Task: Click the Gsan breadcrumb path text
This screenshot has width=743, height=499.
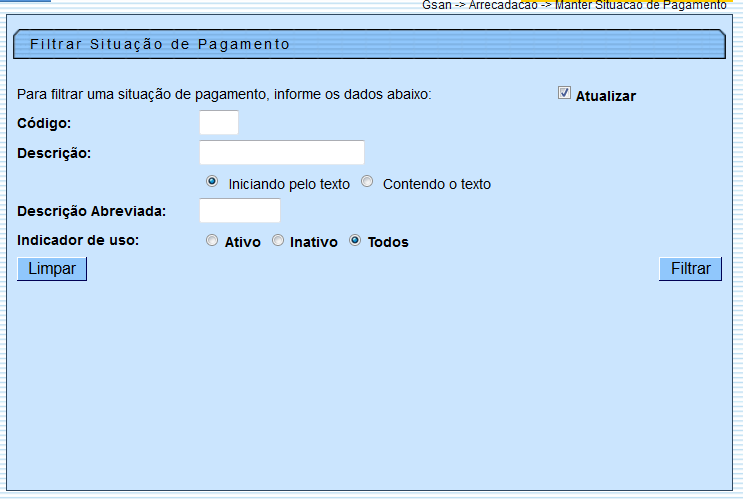Action: point(574,5)
